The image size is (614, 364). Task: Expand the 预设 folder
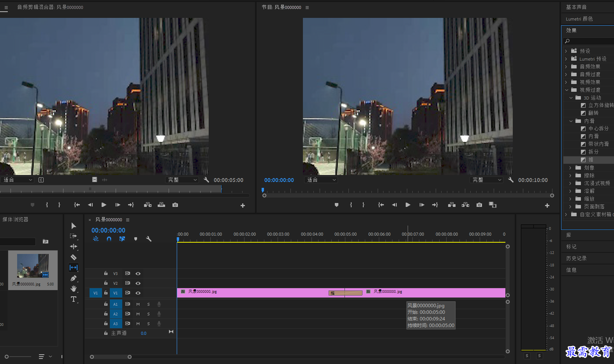(x=566, y=51)
